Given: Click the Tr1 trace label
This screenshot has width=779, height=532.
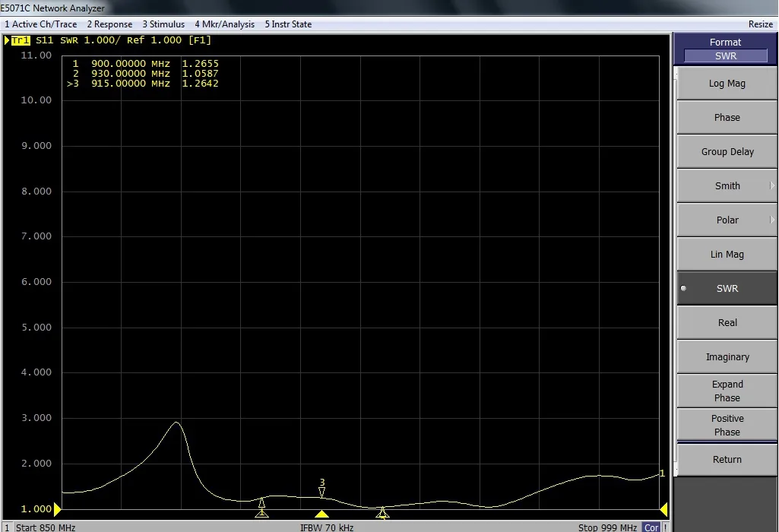Looking at the screenshot, I should tap(21, 40).
